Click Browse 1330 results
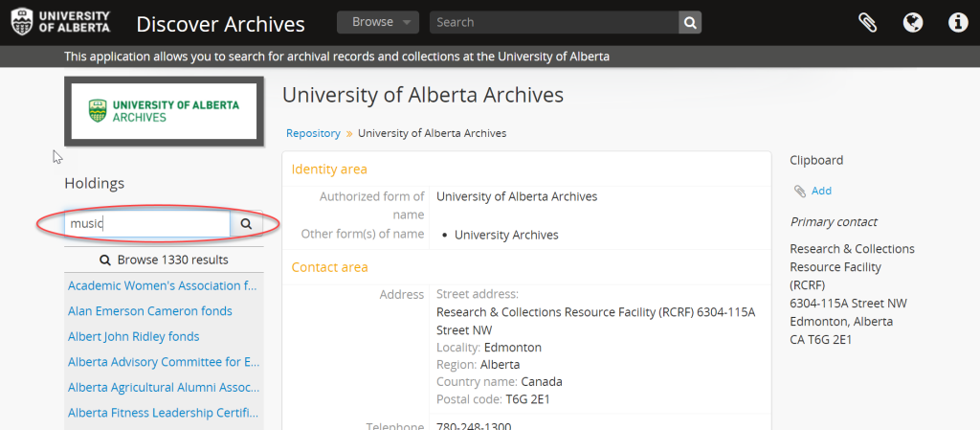 tap(164, 260)
